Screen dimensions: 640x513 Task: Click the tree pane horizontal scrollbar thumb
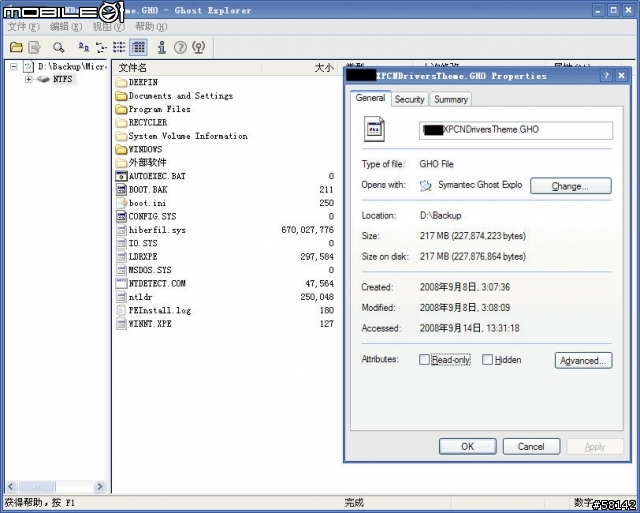[37, 486]
